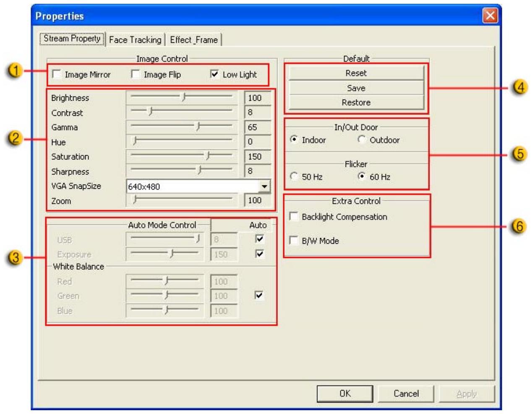Click the Contrast value field

click(x=258, y=112)
